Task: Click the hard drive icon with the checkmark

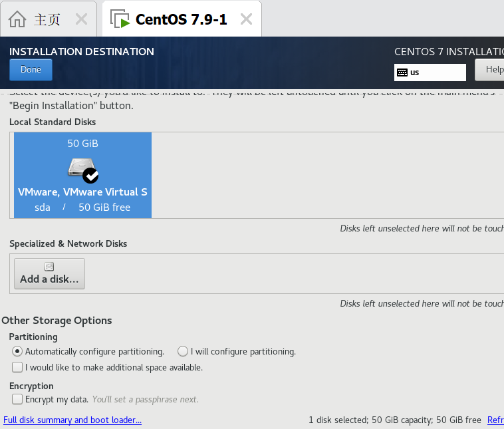Action: 83,170
